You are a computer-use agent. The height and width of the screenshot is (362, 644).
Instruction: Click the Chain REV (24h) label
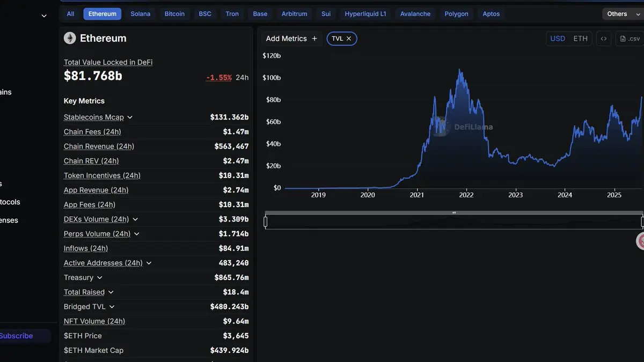tap(91, 161)
